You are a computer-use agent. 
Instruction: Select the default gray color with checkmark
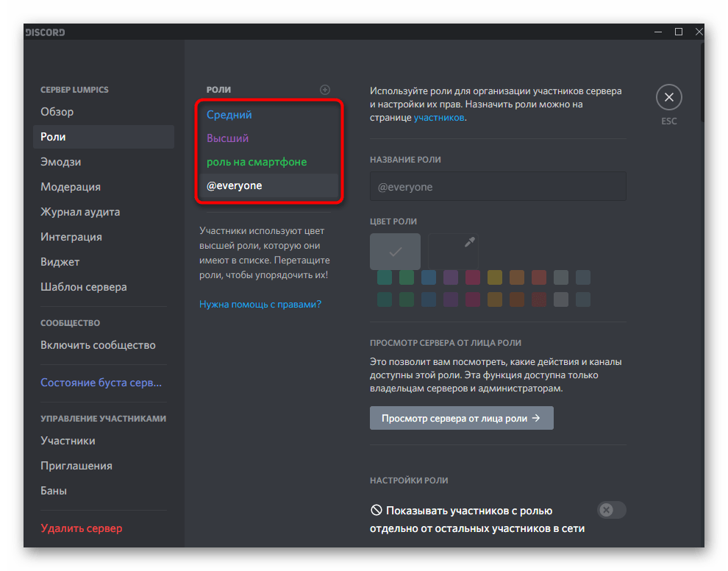(395, 252)
